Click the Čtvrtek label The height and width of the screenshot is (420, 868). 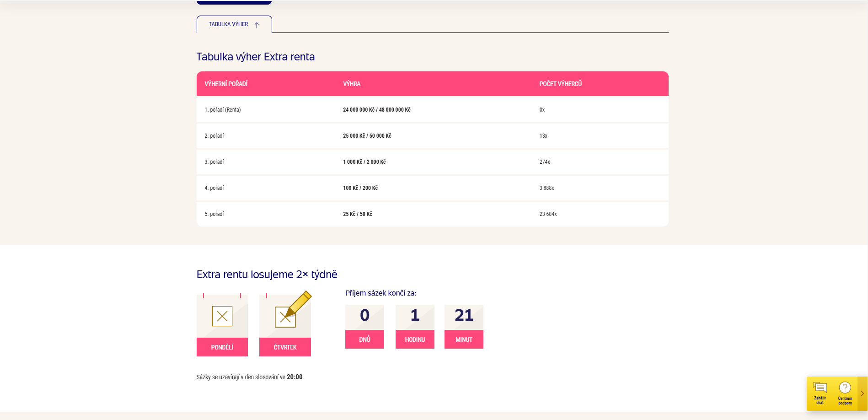point(285,347)
